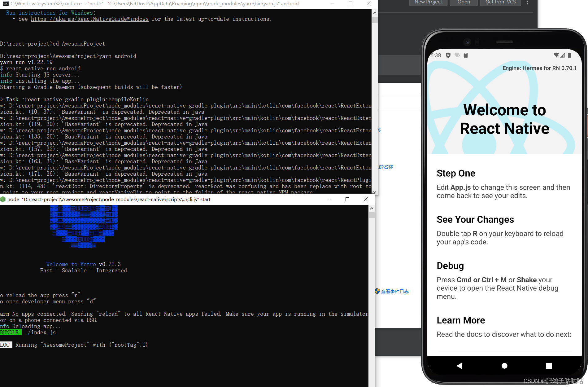
Task: Close the Metro node terminal window
Action: [366, 199]
